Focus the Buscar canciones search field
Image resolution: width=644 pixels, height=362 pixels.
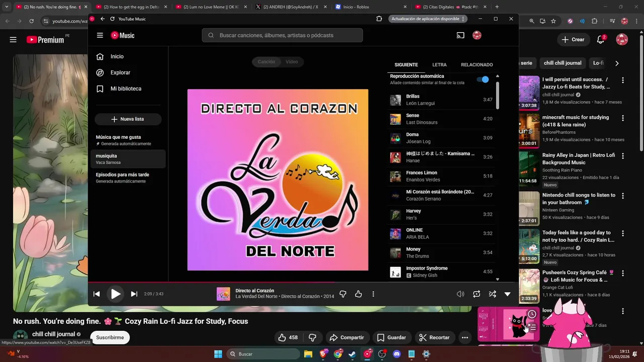pyautogui.click(x=282, y=35)
